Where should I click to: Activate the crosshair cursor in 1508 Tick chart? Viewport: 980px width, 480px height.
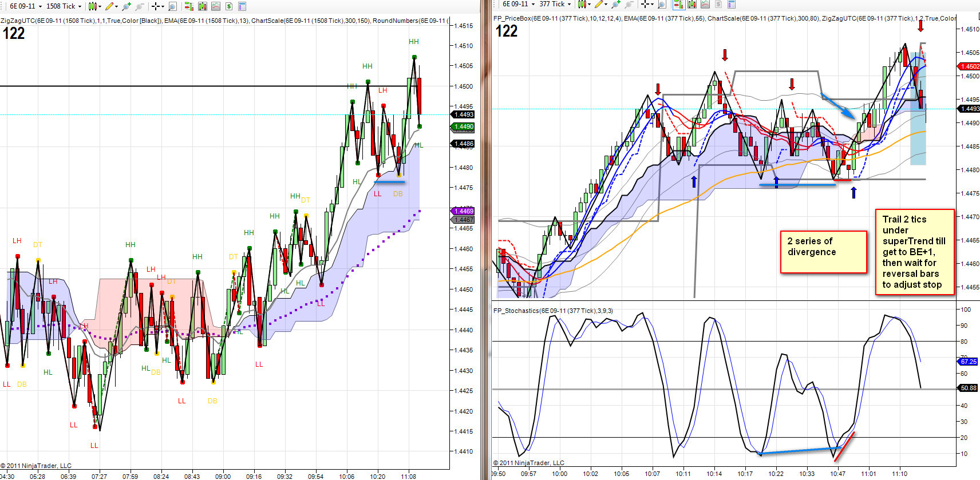[155, 6]
